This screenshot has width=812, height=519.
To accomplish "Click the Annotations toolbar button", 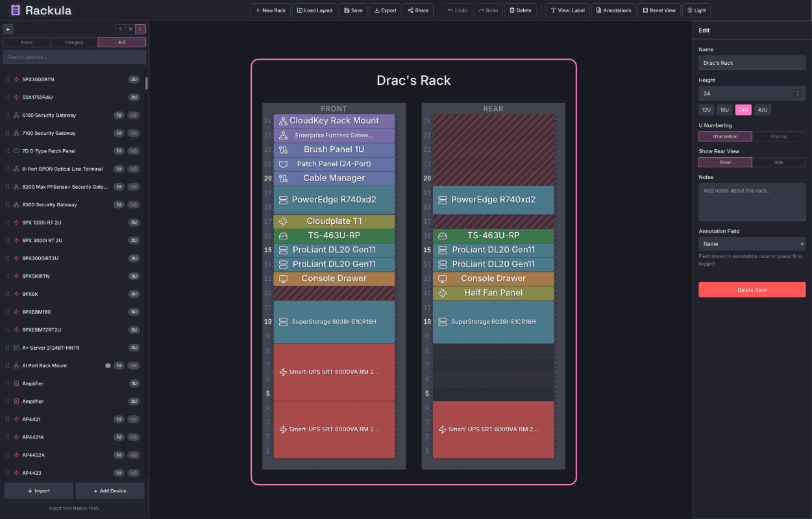I will [613, 10].
